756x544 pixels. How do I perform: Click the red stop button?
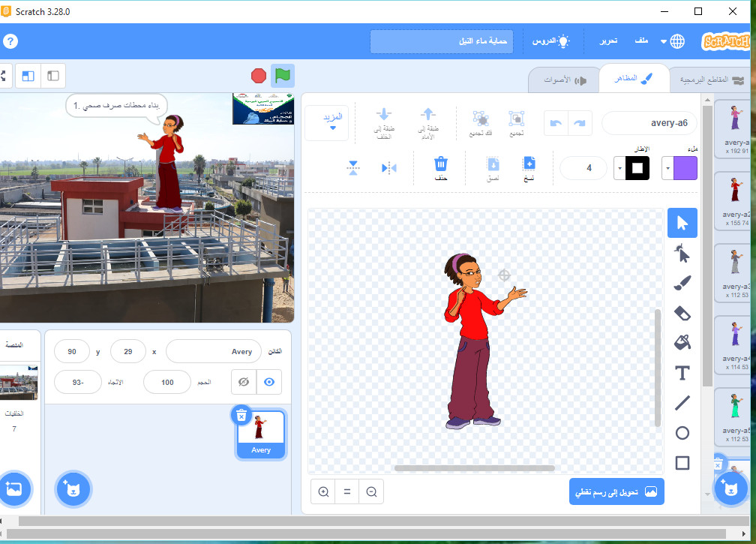pyautogui.click(x=259, y=76)
